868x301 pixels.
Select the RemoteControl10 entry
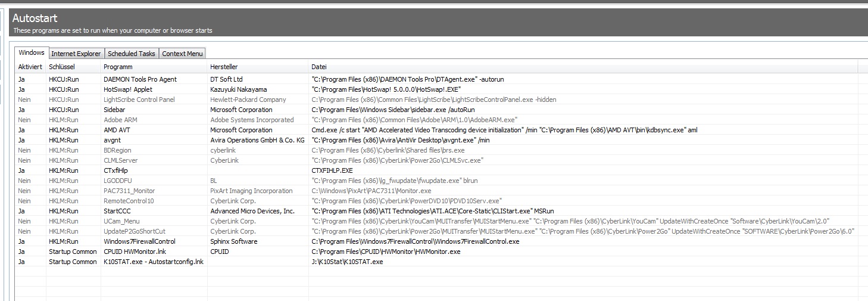pos(129,201)
